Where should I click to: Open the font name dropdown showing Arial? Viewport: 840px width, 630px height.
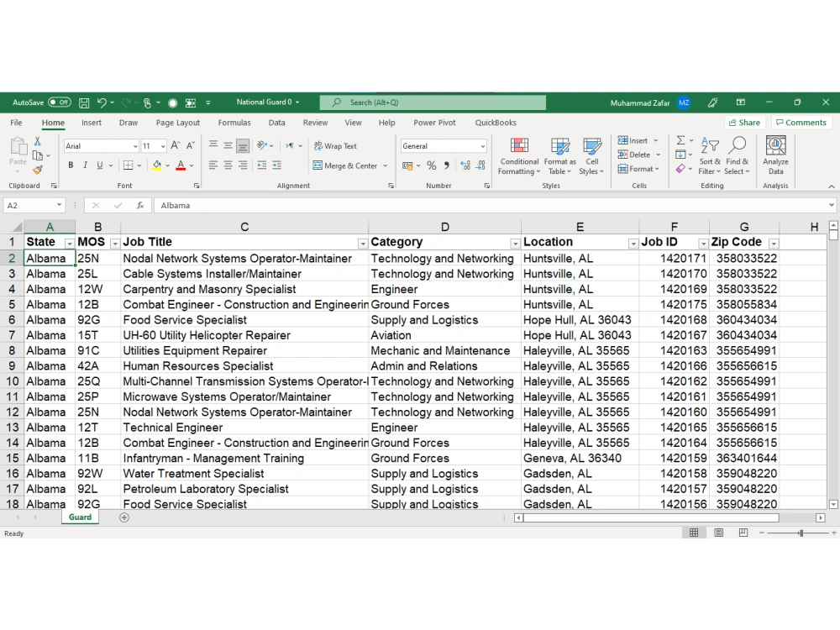coord(135,145)
